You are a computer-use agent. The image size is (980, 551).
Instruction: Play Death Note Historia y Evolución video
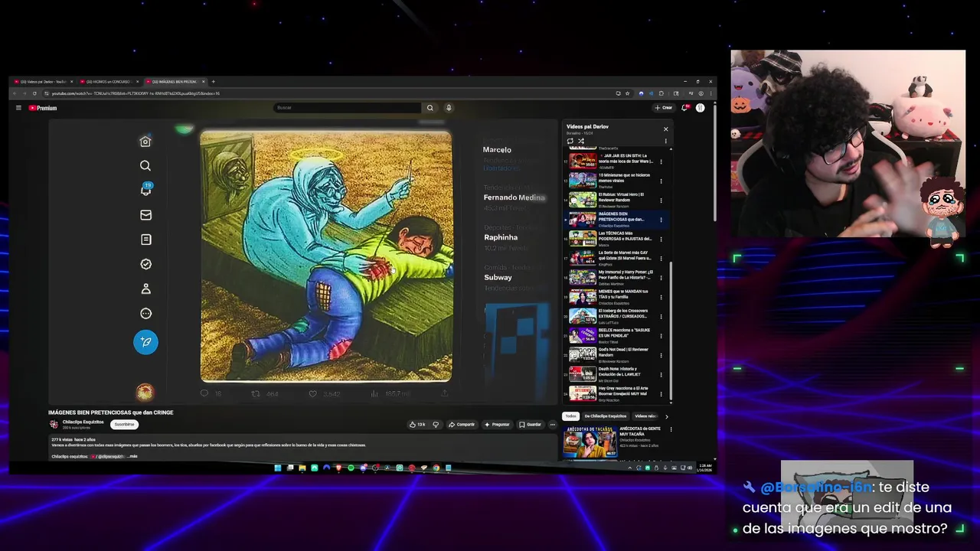[x=617, y=374]
